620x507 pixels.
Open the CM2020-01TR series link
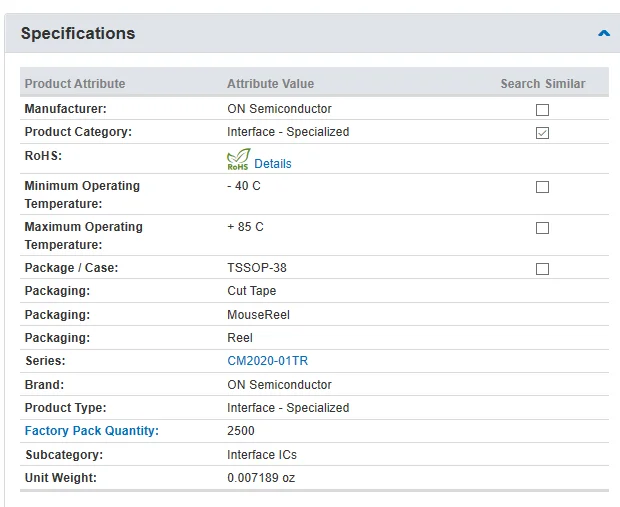[x=267, y=361]
